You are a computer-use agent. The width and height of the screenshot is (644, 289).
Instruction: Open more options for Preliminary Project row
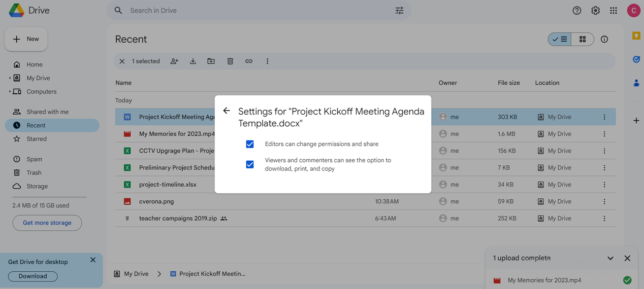click(x=604, y=168)
